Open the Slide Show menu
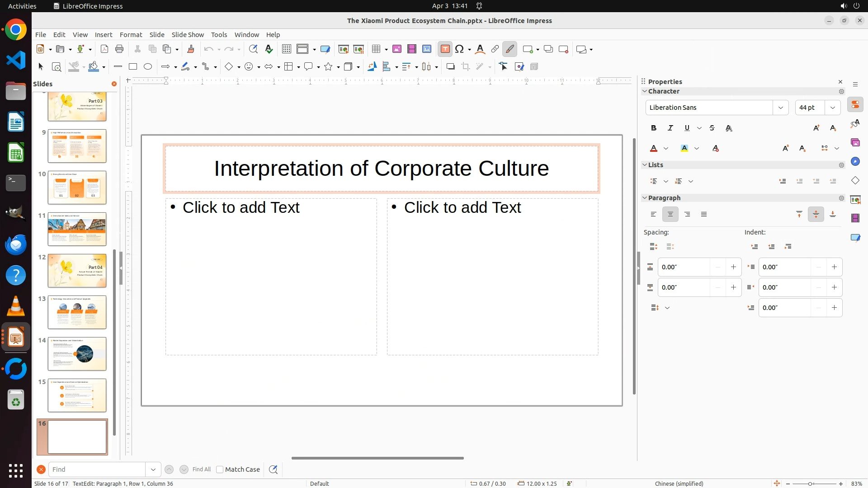Screen dimensions: 868x488 (x=188, y=35)
